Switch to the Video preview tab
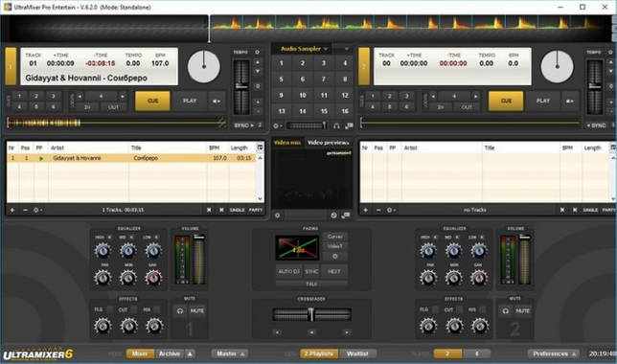This screenshot has height=364, width=617. (329, 143)
